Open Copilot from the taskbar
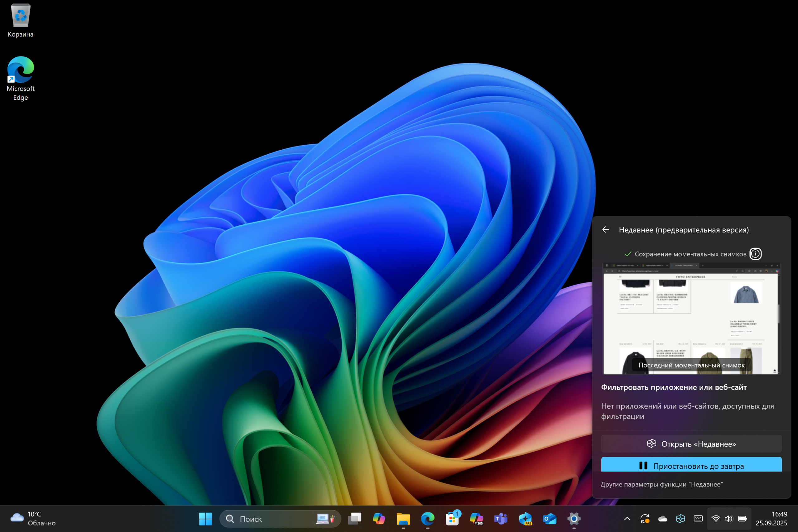Screen dimensions: 798x532 pyautogui.click(x=379, y=518)
